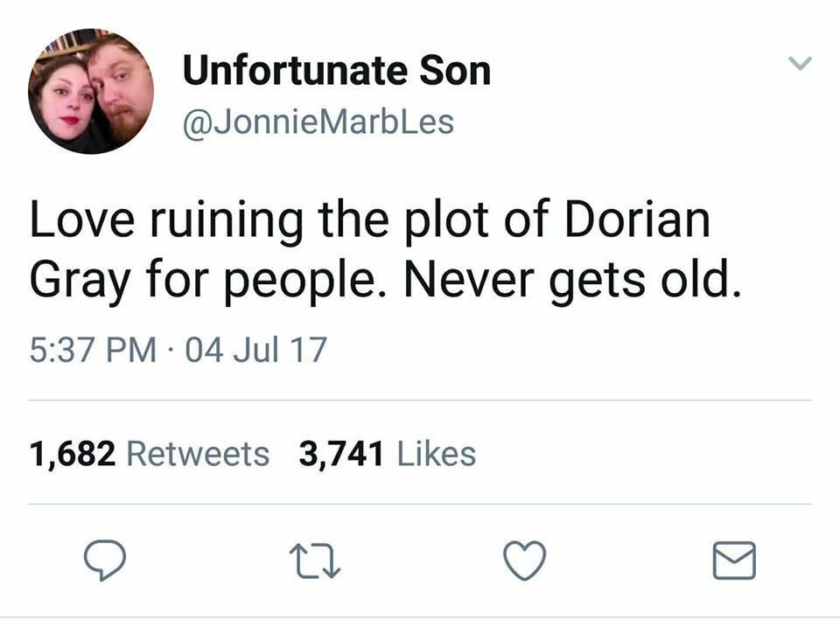The height and width of the screenshot is (620, 840).
Task: Send the tweet via envelope message icon
Action: pos(734,561)
